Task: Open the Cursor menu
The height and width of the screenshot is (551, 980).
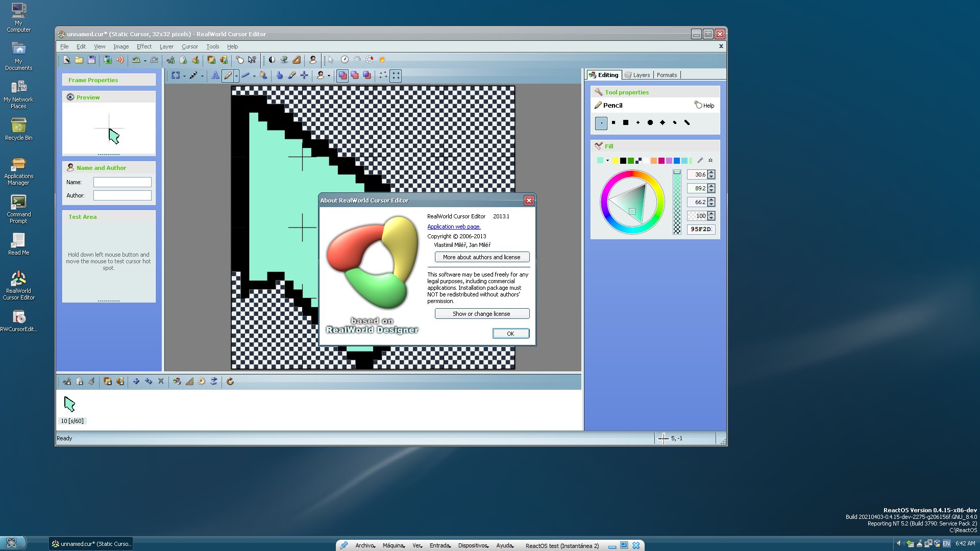Action: pyautogui.click(x=190, y=46)
